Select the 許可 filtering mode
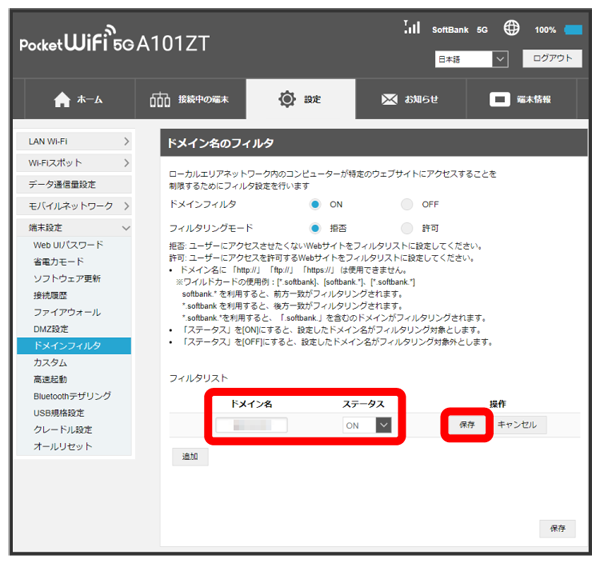 [406, 228]
